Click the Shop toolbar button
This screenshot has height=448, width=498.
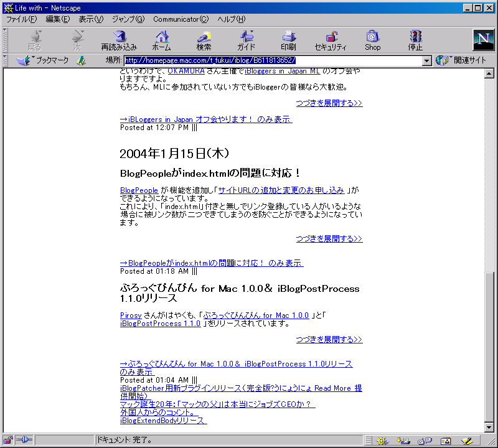point(372,40)
